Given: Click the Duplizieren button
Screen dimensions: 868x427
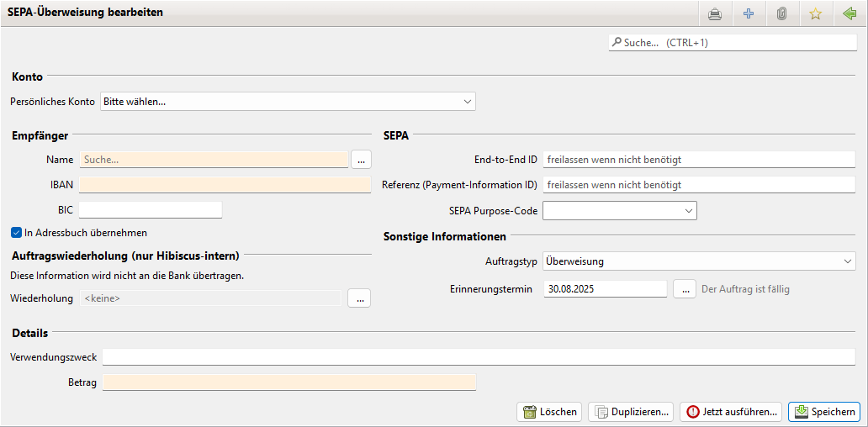Looking at the screenshot, I should pyautogui.click(x=631, y=412).
